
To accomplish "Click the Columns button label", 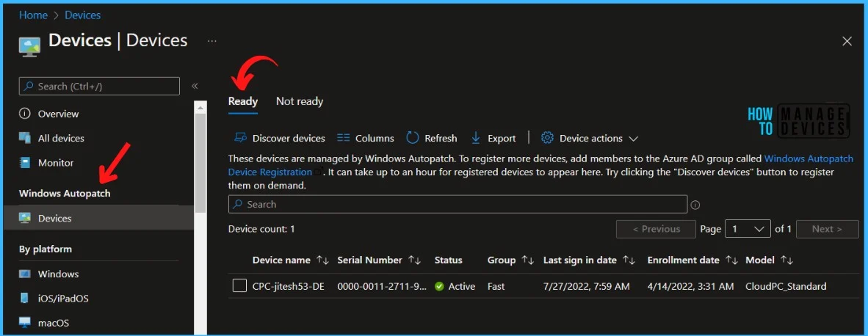I will click(x=375, y=138).
